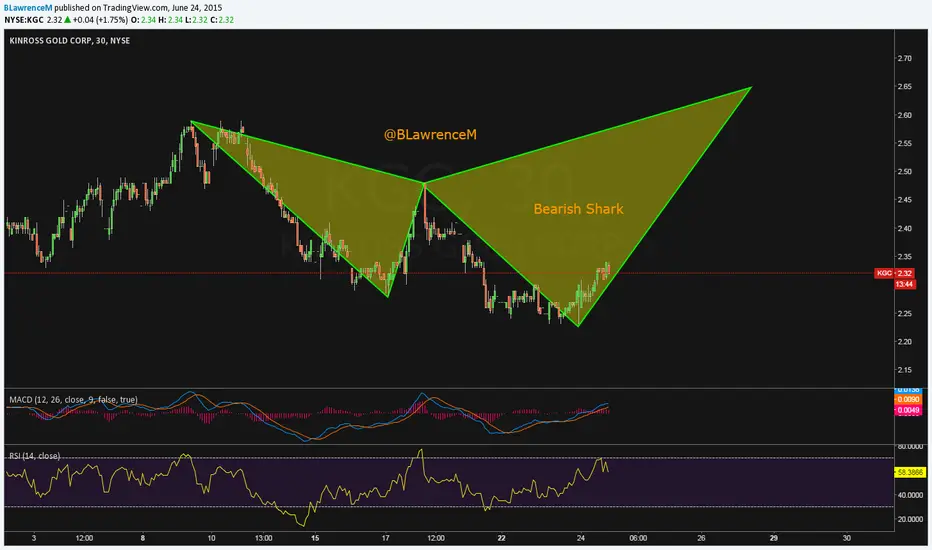Click the high value 'H: 2.34'
The image size is (932, 550).
pyautogui.click(x=171, y=20)
